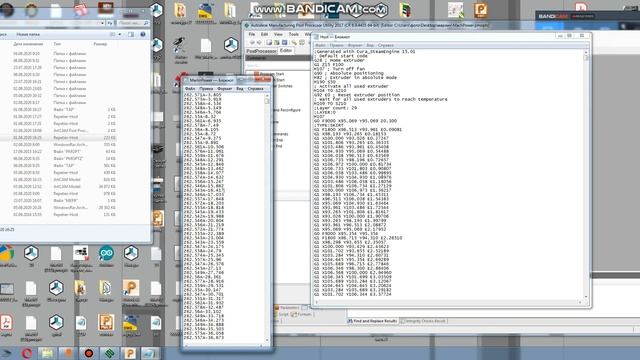This screenshot has width=640, height=360.
Task: Open Справка menu in MachPower Notepad
Action: 256,89
